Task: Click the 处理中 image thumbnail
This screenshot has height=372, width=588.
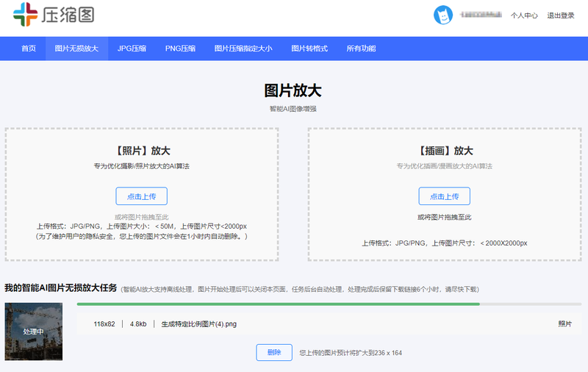Action: coord(33,332)
